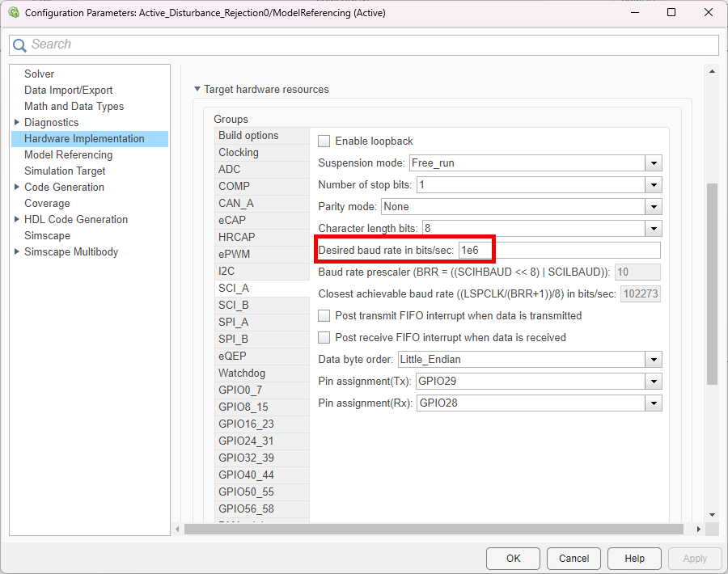Screen dimensions: 728x574
Task: Open the Pin assignment(Tx) dropdown
Action: point(654,382)
